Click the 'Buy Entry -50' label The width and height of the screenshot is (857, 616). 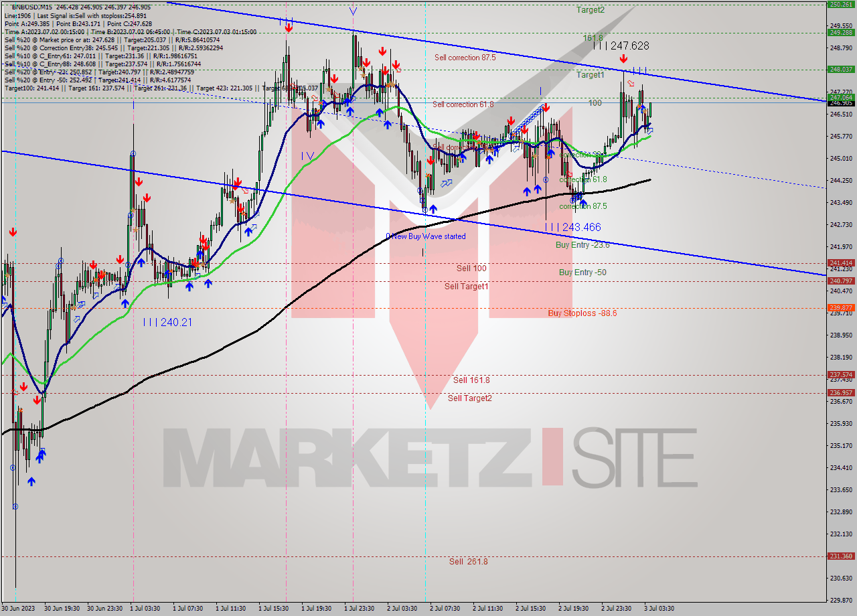(582, 273)
